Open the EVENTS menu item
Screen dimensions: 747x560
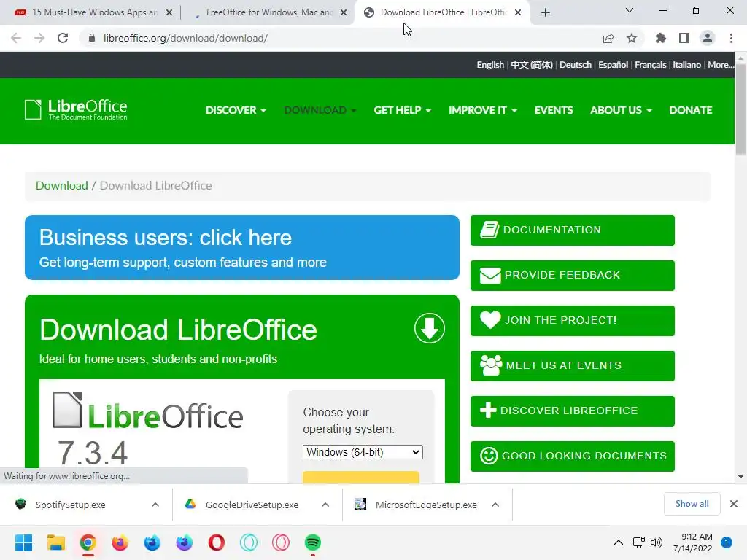click(x=554, y=110)
